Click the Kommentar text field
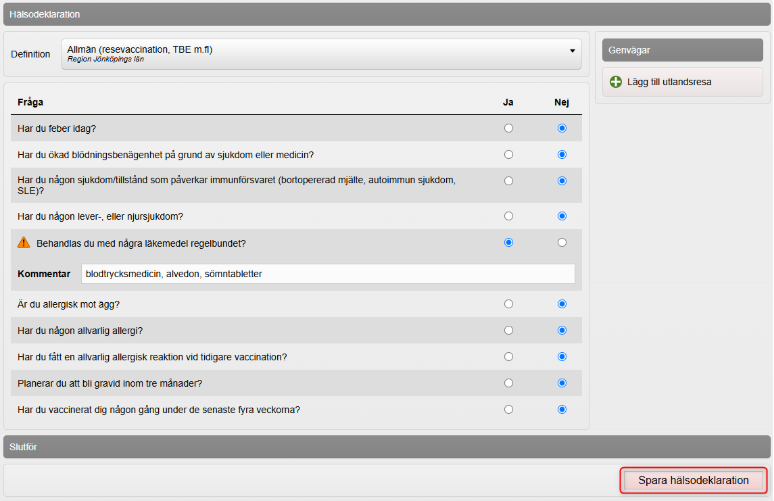The width and height of the screenshot is (774, 501). 328,273
